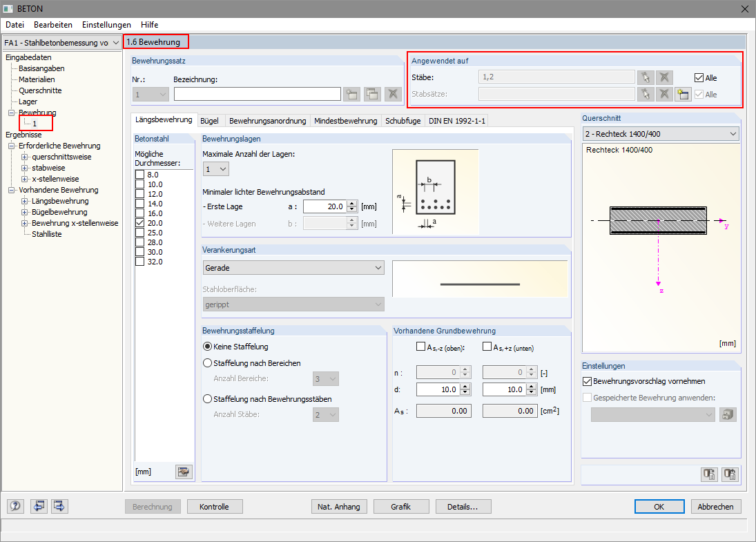Toggle the Alle checkbox for Stäbe
The width and height of the screenshot is (756, 542).
(x=699, y=77)
